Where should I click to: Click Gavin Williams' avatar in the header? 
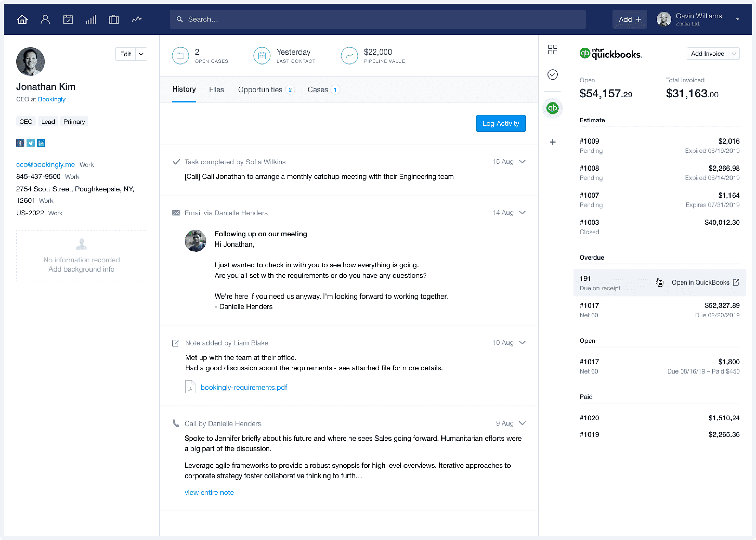(x=664, y=19)
